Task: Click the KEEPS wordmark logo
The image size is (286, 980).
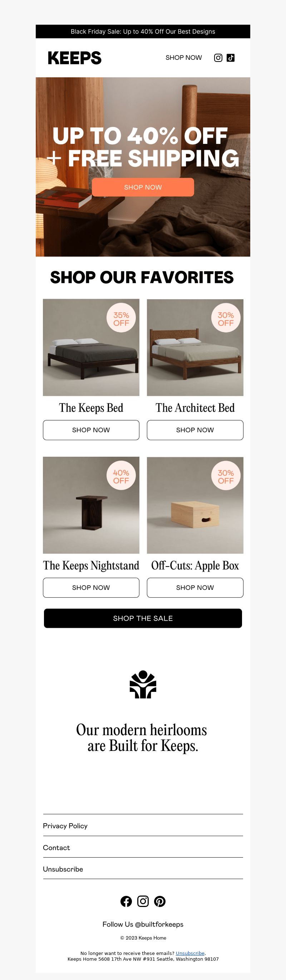Action: click(x=74, y=58)
